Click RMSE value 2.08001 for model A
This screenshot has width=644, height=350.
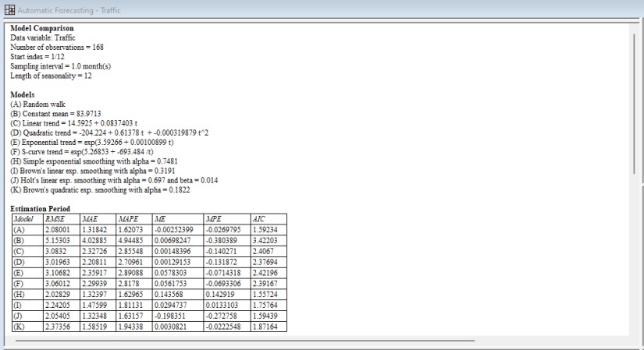[x=60, y=231]
